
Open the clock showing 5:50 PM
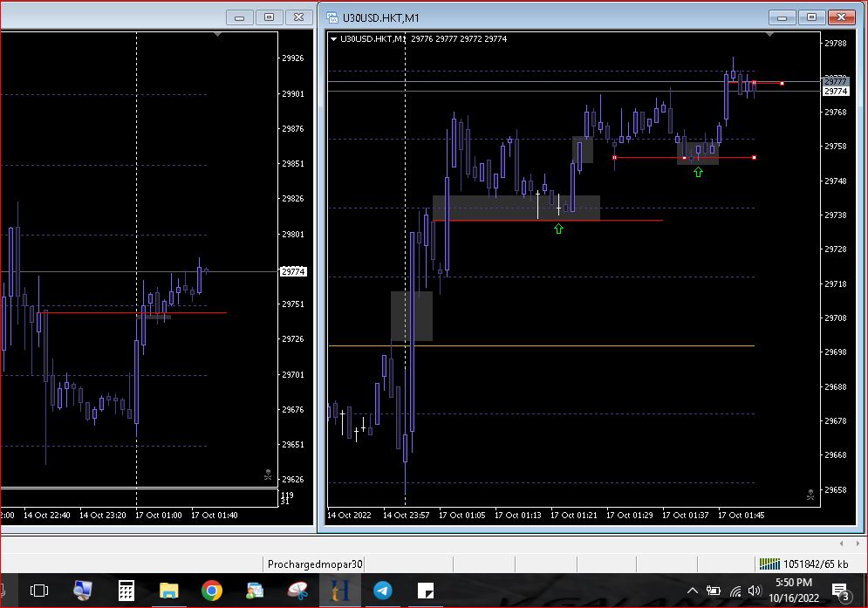794,590
